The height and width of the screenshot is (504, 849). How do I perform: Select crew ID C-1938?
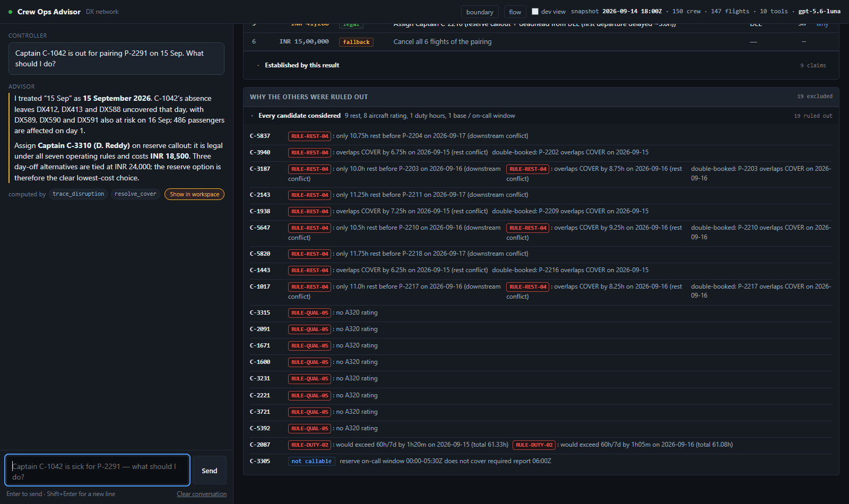260,211
